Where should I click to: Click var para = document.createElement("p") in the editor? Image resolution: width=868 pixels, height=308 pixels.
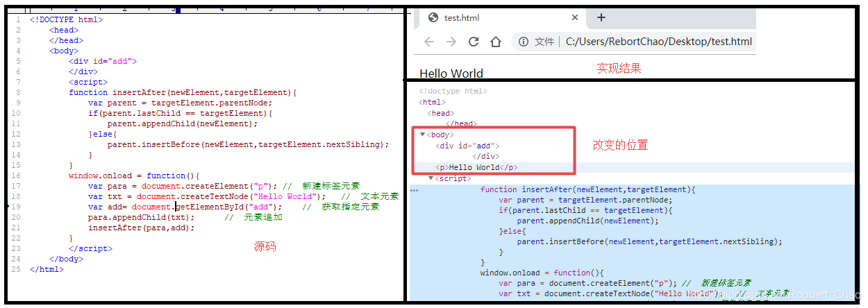point(224,186)
